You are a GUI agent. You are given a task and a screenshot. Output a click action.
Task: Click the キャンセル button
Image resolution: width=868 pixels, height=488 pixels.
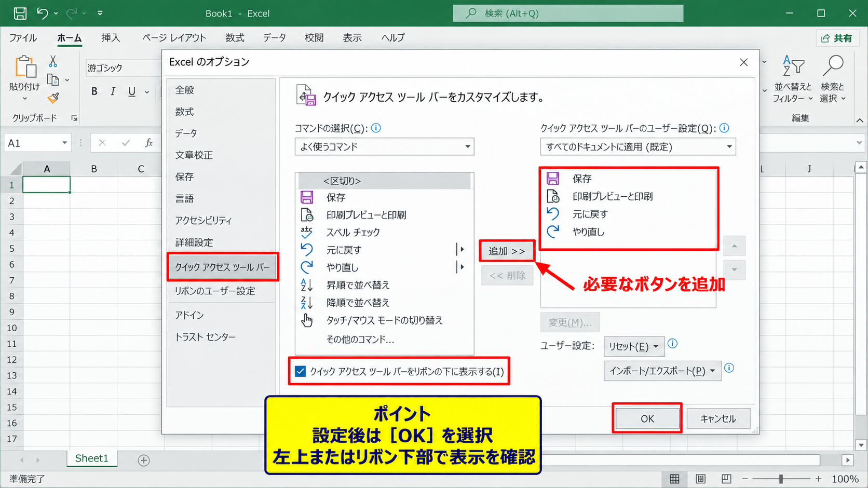click(718, 418)
